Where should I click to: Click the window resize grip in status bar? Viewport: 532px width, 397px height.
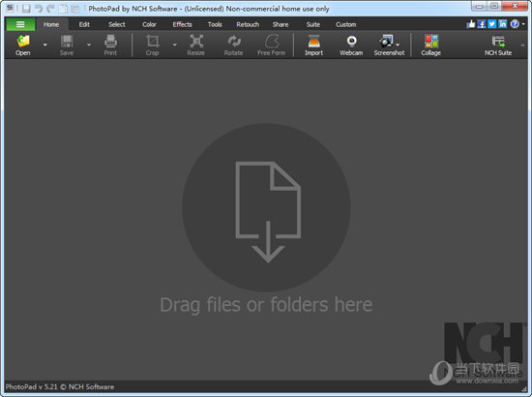pyautogui.click(x=524, y=388)
